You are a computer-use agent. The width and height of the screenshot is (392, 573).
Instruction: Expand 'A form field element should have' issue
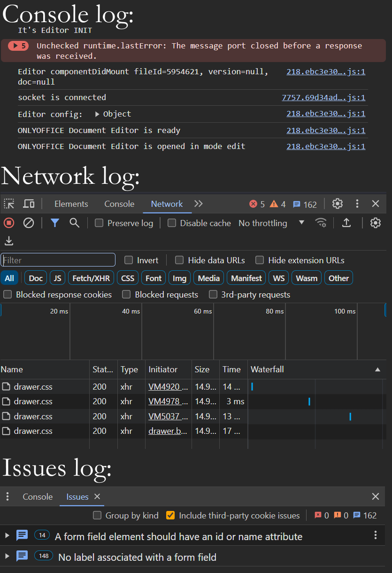(7, 535)
